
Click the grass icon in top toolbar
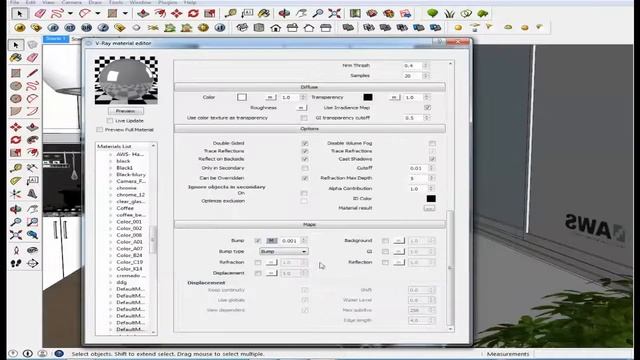click(x=449, y=13)
